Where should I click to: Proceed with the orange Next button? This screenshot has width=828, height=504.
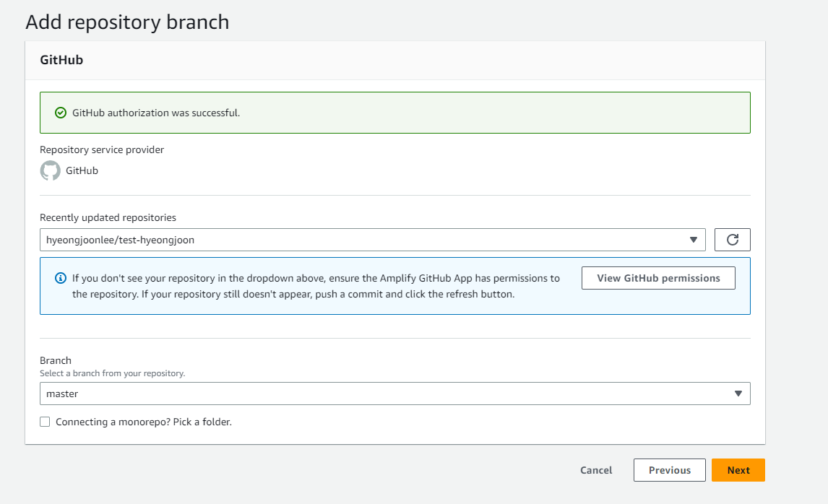[x=738, y=470]
